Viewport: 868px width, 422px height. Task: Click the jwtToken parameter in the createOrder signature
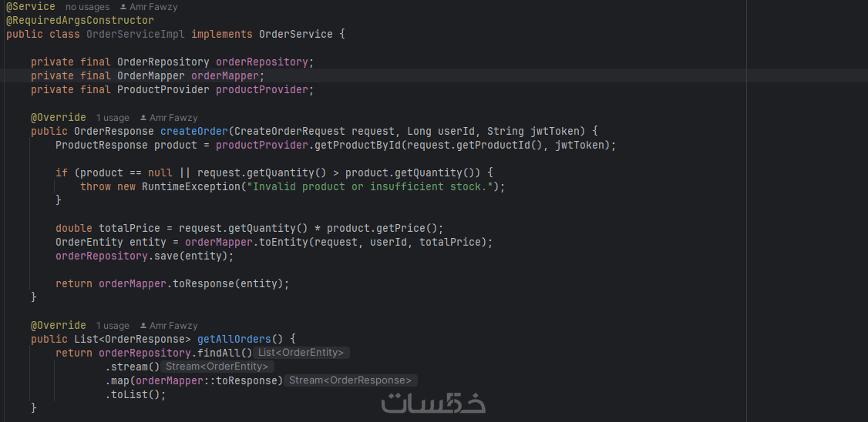(x=555, y=131)
